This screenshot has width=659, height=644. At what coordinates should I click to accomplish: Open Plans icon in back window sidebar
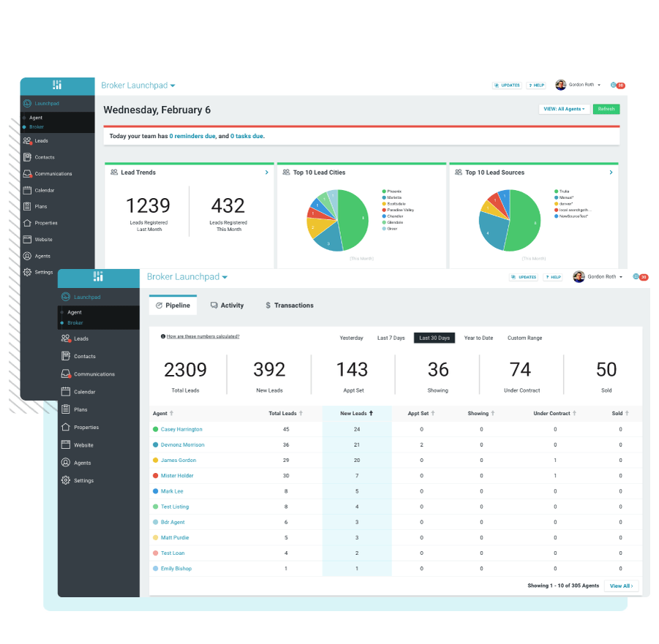coord(27,206)
